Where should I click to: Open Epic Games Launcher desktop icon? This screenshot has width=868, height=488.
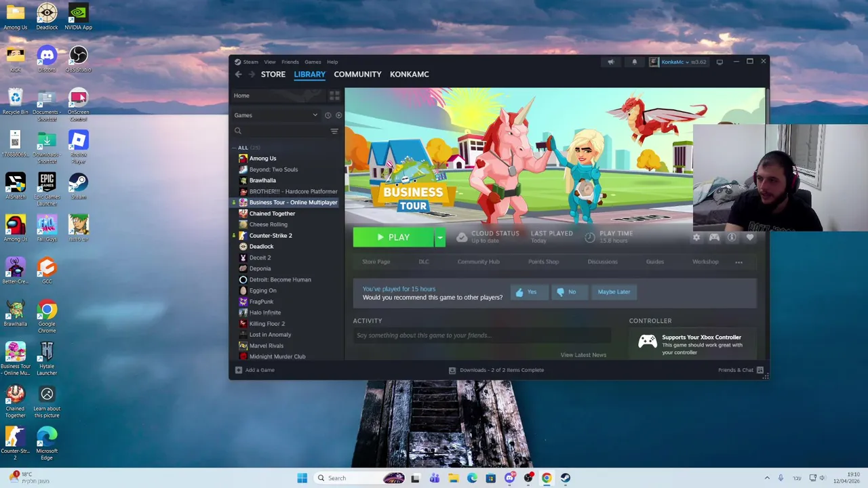pyautogui.click(x=47, y=189)
